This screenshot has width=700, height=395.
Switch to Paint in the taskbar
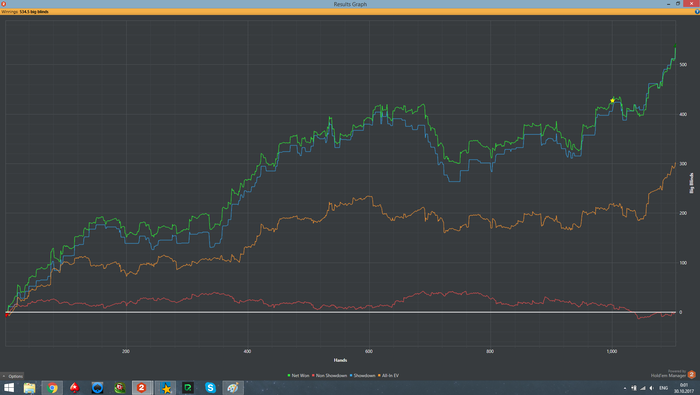(x=233, y=388)
